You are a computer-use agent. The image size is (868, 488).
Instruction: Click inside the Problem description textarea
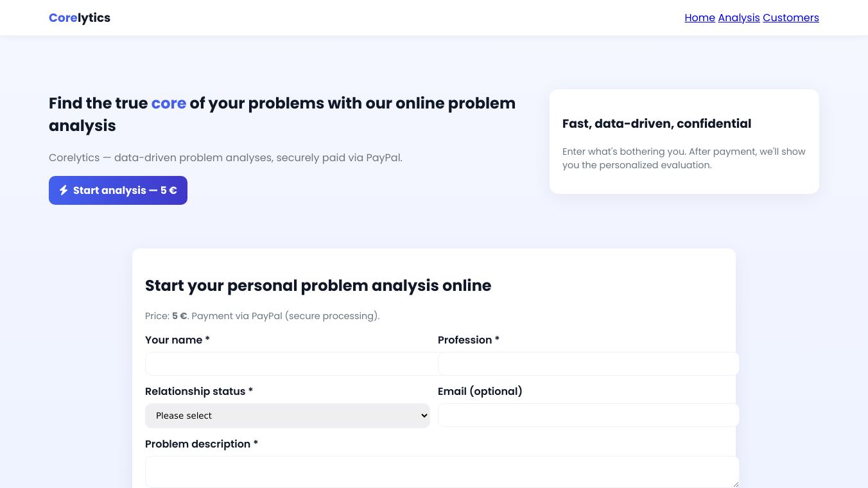(442, 472)
